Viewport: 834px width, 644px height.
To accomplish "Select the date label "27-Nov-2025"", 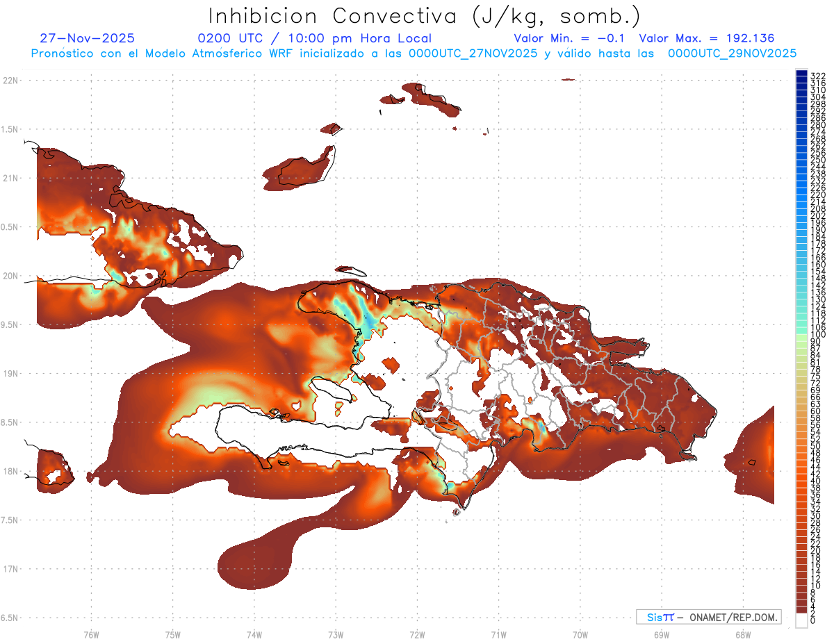I will point(88,38).
